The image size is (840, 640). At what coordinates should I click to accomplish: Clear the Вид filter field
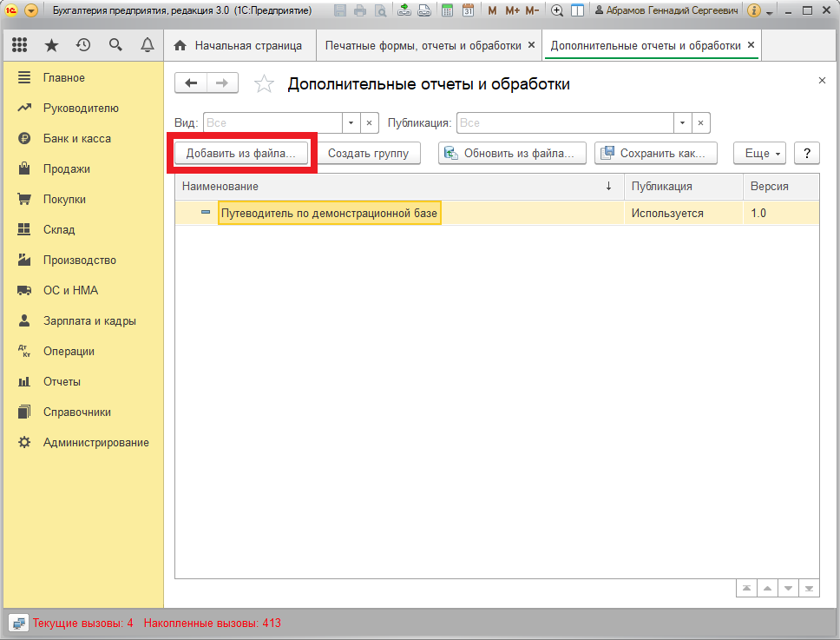pos(369,123)
